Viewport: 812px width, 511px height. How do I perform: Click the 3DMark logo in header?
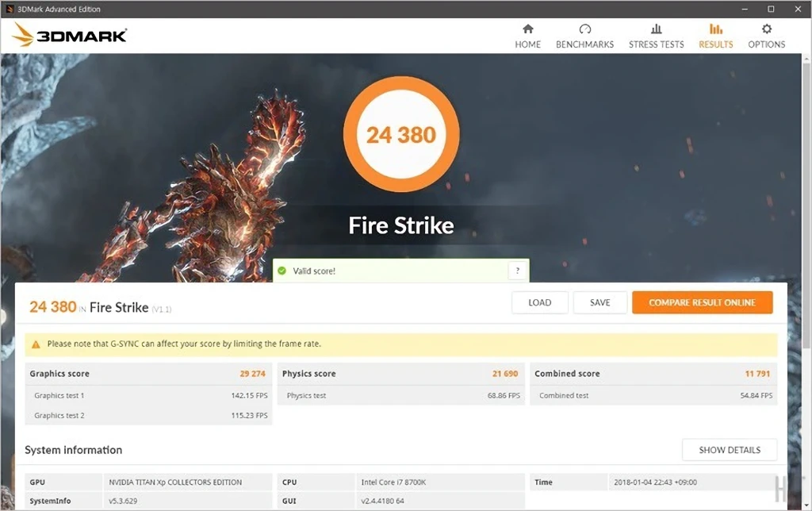pos(70,35)
